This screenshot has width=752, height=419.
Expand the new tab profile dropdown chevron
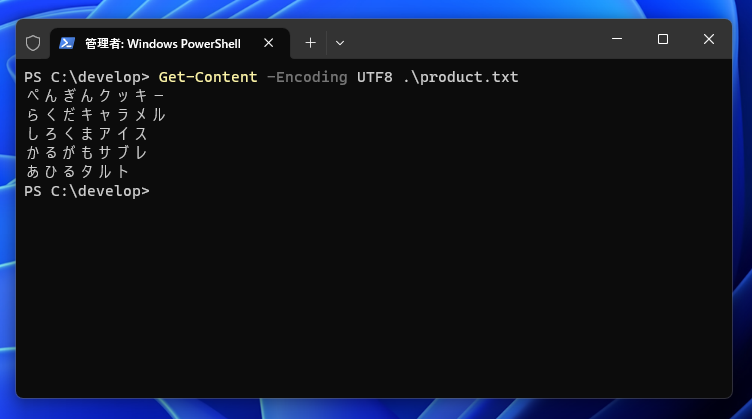340,43
